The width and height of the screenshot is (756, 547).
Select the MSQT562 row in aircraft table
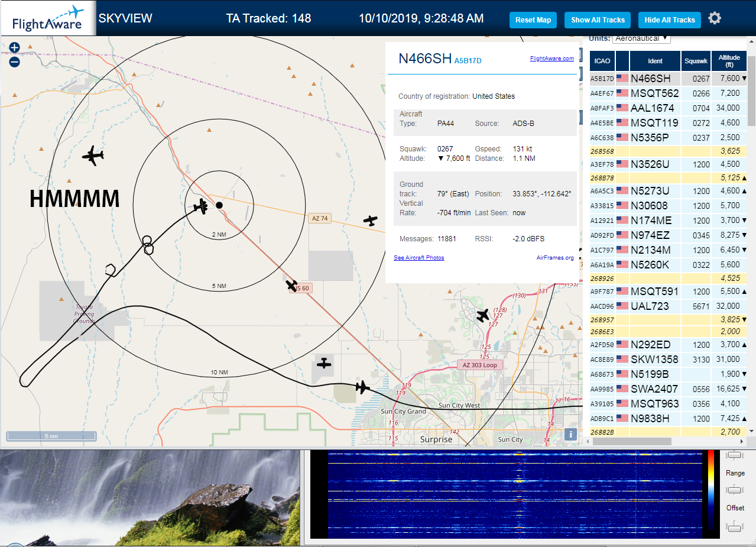pyautogui.click(x=668, y=93)
